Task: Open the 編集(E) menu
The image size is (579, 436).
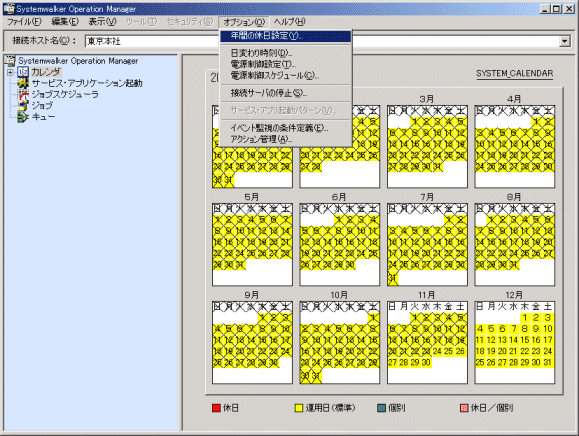Action: point(65,22)
